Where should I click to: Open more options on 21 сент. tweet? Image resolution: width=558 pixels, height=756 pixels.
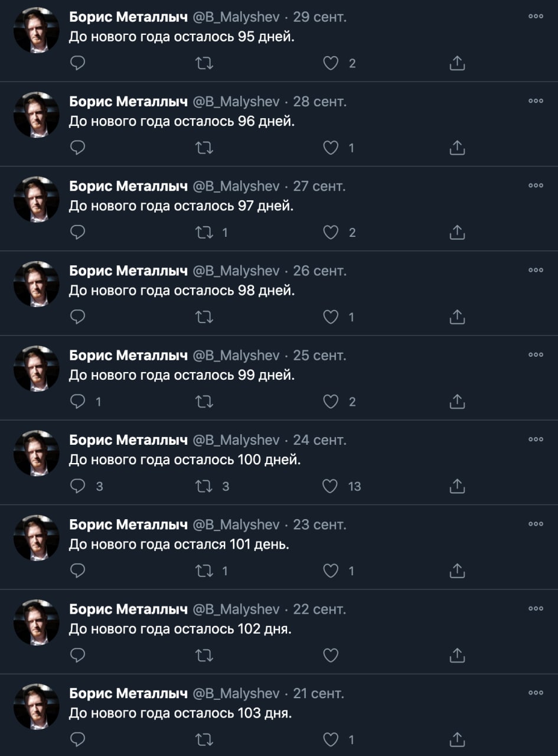[536, 693]
